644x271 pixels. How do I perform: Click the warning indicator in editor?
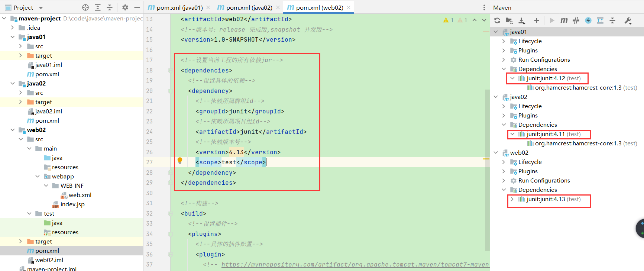click(448, 20)
